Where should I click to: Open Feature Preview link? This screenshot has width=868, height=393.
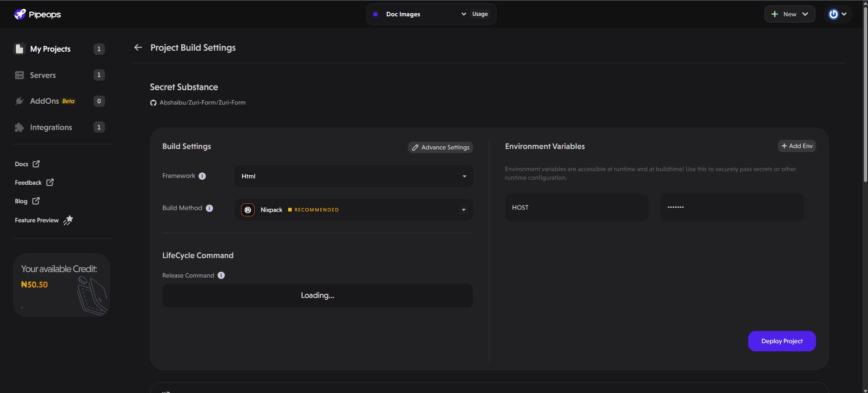[37, 220]
